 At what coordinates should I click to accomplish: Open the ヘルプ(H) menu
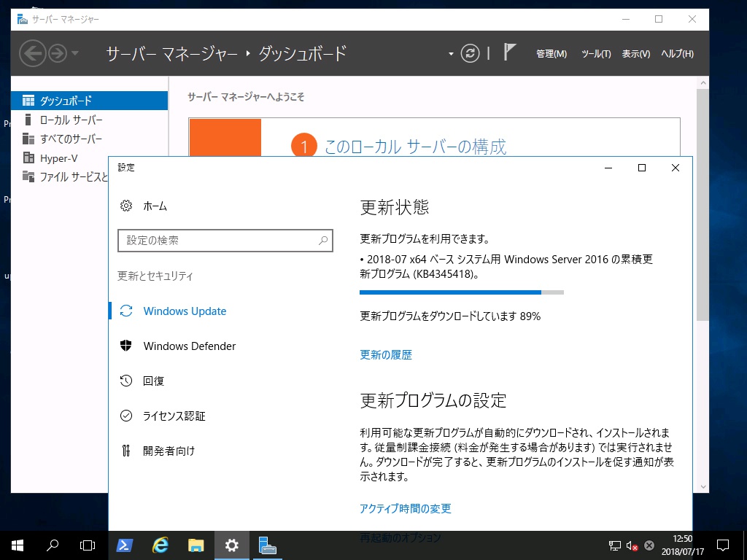677,54
